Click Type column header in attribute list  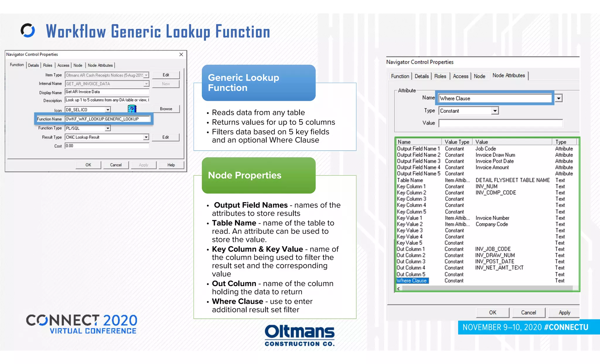565,142
